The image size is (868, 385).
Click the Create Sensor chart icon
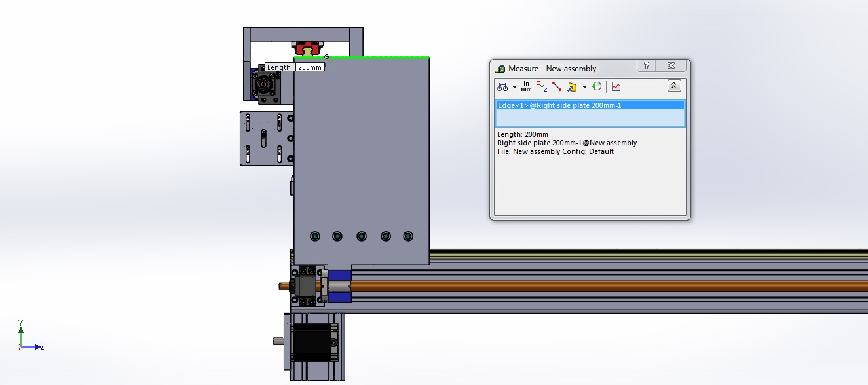click(616, 86)
